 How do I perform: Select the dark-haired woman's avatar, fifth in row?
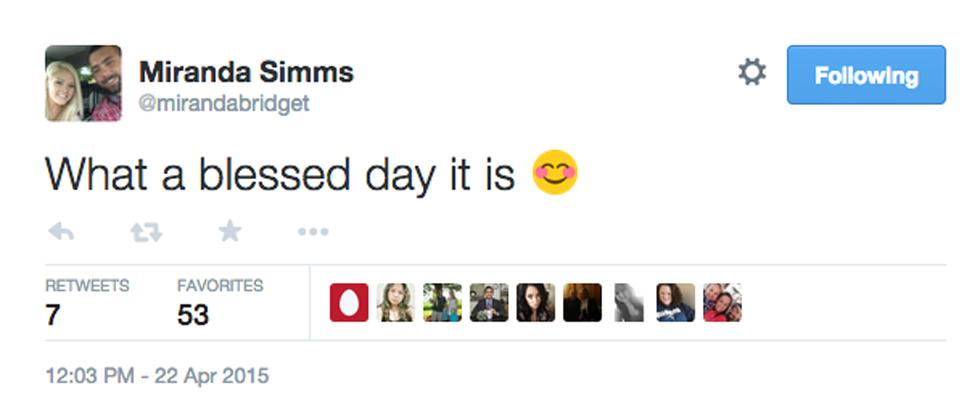click(x=535, y=303)
